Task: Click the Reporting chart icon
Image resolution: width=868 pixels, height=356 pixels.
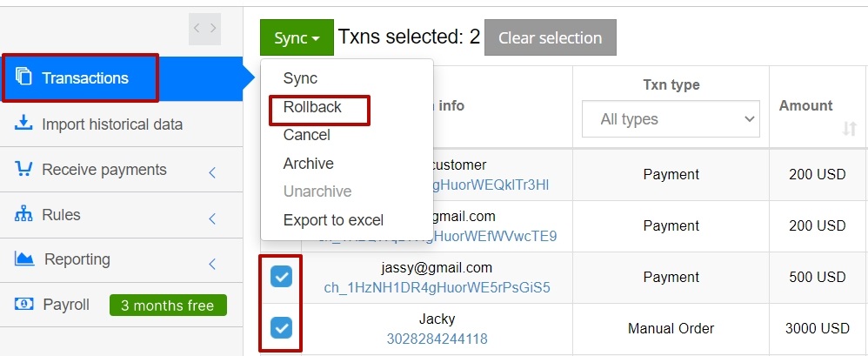Action: tap(23, 259)
